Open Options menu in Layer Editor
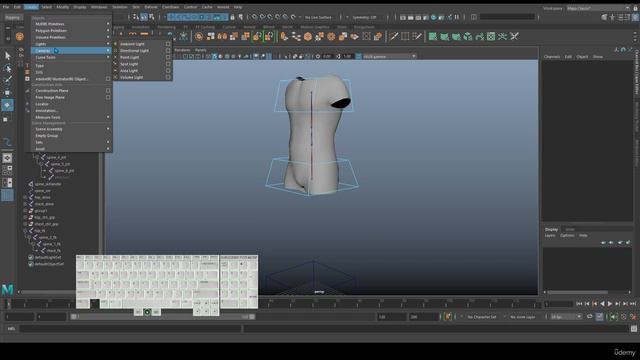This screenshot has width=640, height=360. point(567,236)
